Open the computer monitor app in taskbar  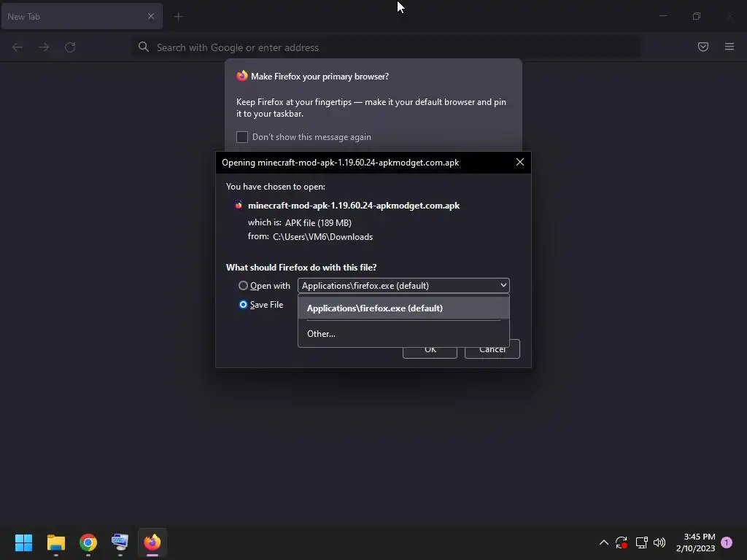pos(120,542)
